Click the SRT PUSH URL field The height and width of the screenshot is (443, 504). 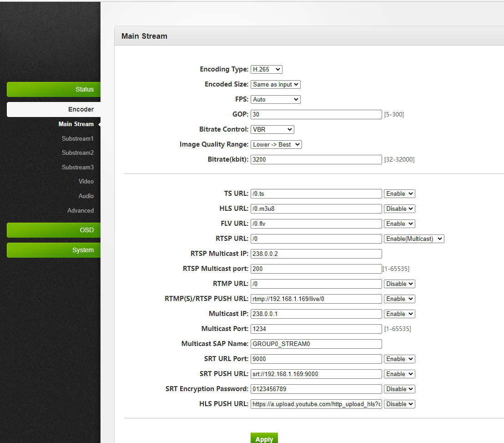pos(316,374)
